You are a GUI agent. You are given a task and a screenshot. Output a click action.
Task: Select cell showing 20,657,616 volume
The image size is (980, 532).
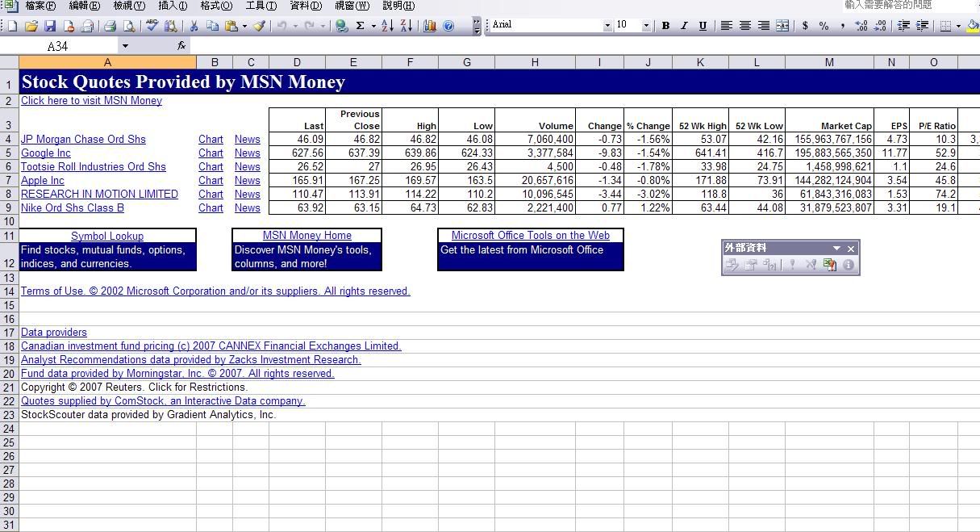pos(535,181)
